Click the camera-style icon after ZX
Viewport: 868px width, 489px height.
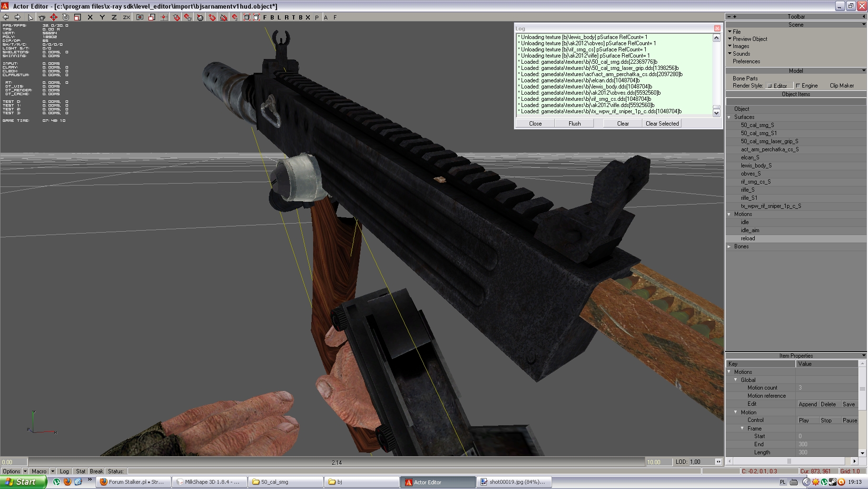pos(140,17)
